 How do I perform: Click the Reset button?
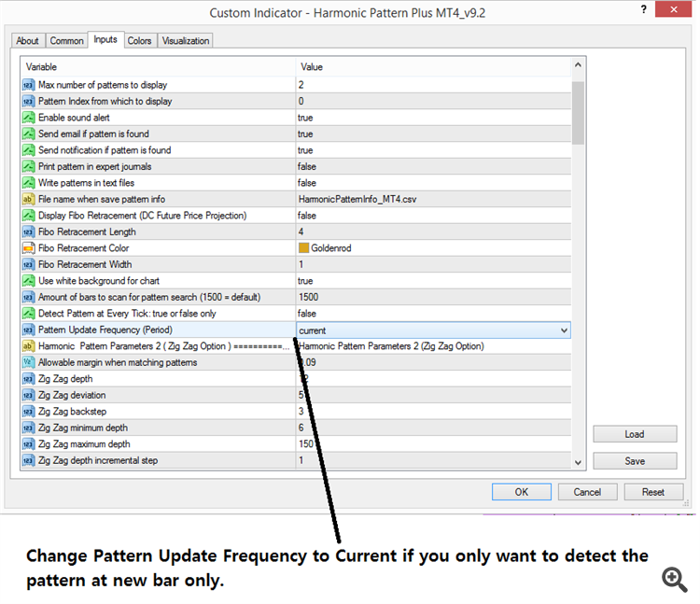click(653, 492)
